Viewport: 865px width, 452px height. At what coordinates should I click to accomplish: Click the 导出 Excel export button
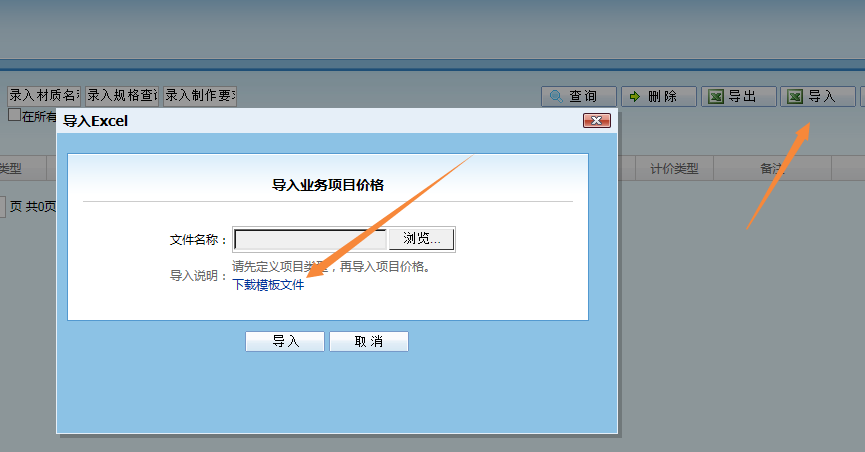click(x=740, y=96)
